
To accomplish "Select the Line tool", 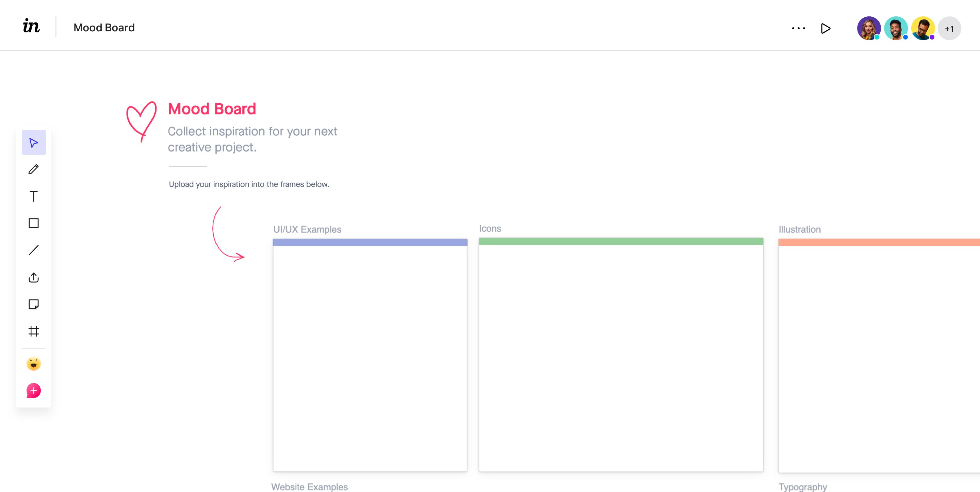I will (x=34, y=249).
